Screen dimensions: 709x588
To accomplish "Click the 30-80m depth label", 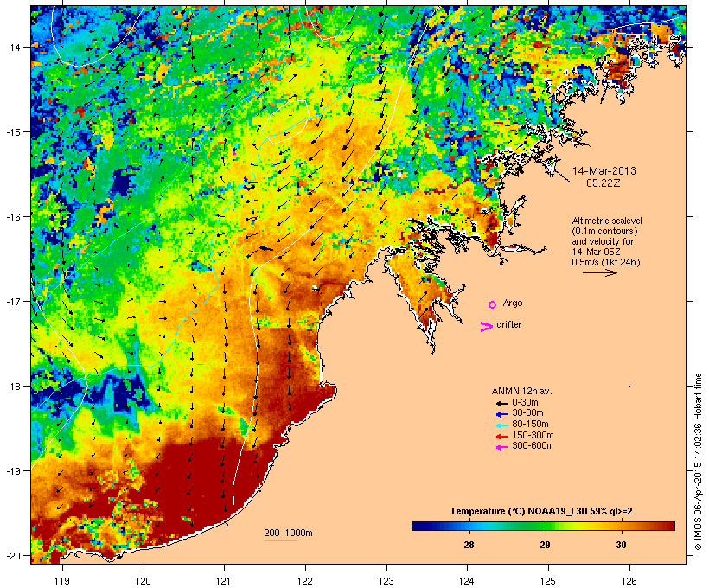I will pyautogui.click(x=527, y=413).
